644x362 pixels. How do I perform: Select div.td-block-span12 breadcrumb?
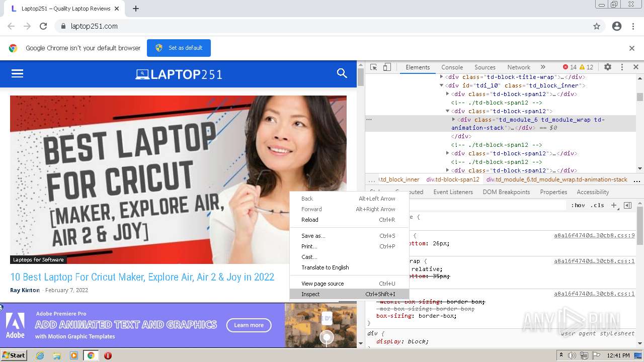453,179
